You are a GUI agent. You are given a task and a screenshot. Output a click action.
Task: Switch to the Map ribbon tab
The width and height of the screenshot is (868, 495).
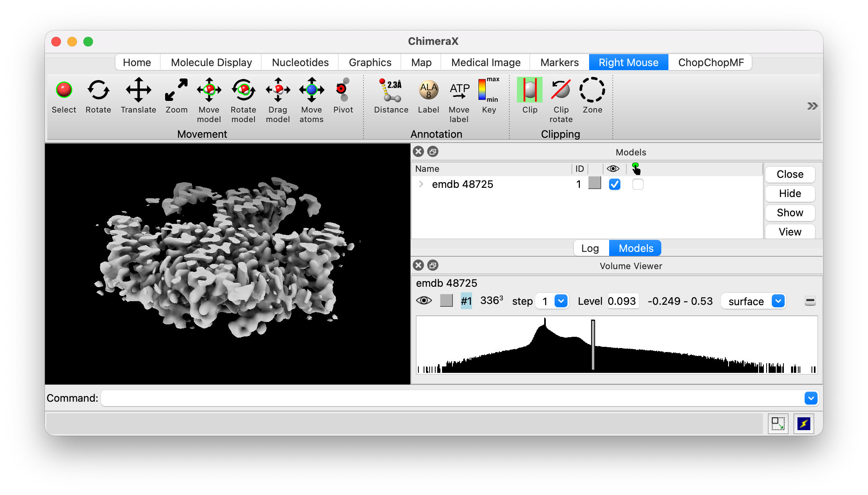pos(421,62)
